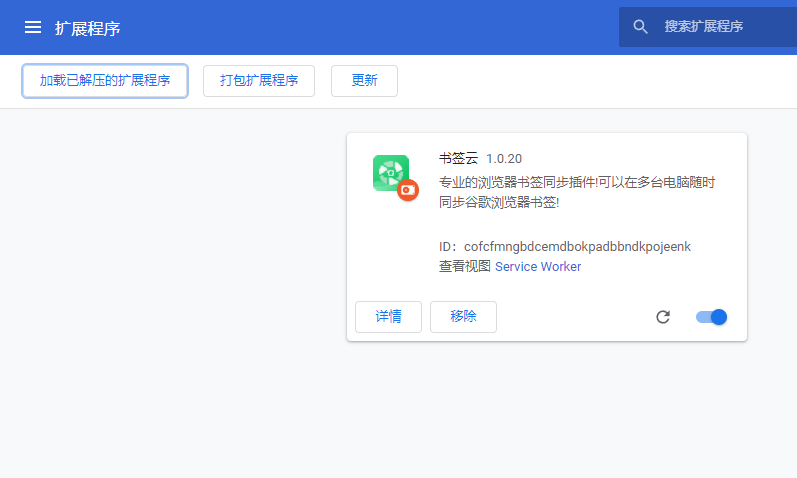Open 详情 for 书签云 extension
This screenshot has height=478, width=797.
click(x=388, y=317)
